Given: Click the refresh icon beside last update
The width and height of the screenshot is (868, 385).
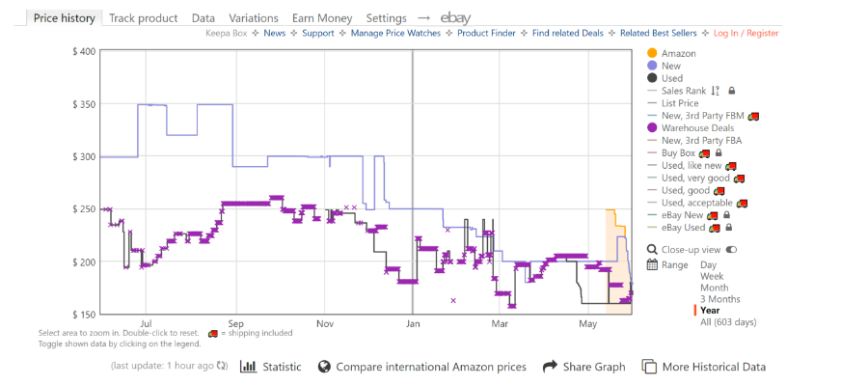Looking at the screenshot, I should tap(222, 366).
